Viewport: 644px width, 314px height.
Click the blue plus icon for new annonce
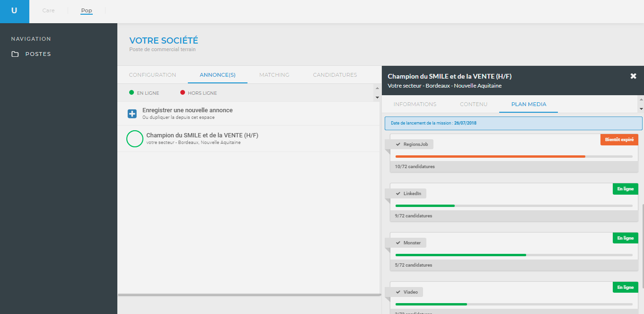click(132, 114)
